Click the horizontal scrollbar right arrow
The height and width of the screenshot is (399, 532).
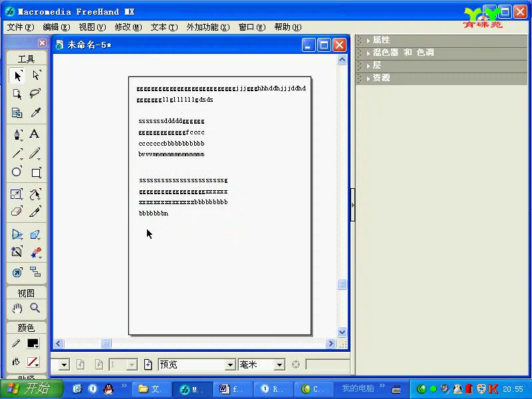point(331,343)
